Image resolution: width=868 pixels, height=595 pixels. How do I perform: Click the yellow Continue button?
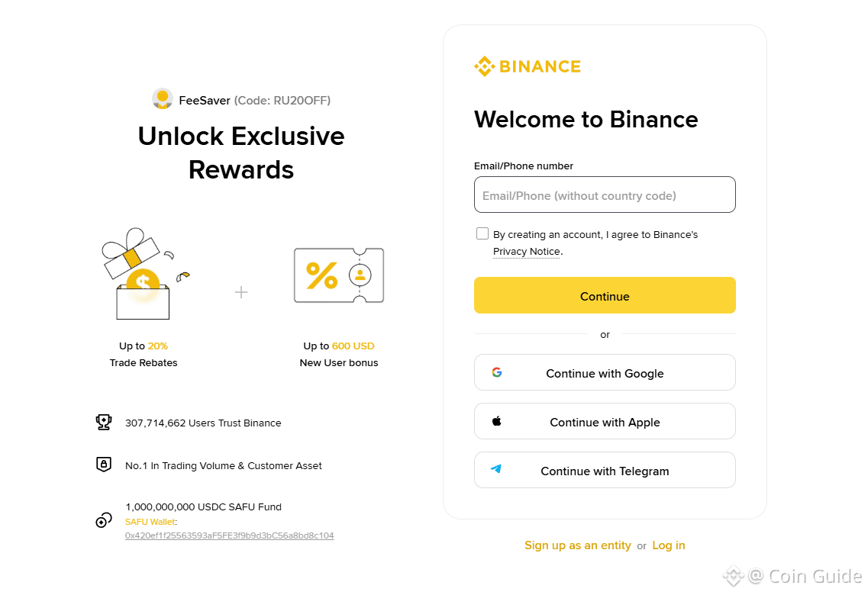605,295
